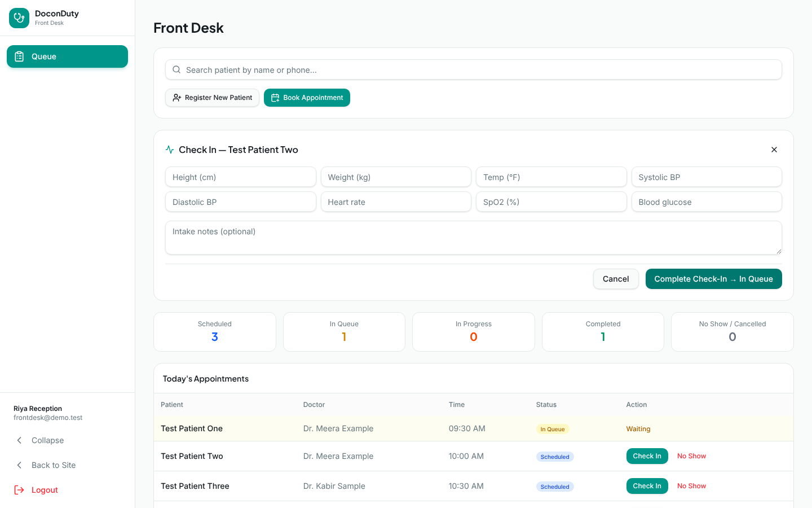Click the Scheduled count card

(215, 332)
